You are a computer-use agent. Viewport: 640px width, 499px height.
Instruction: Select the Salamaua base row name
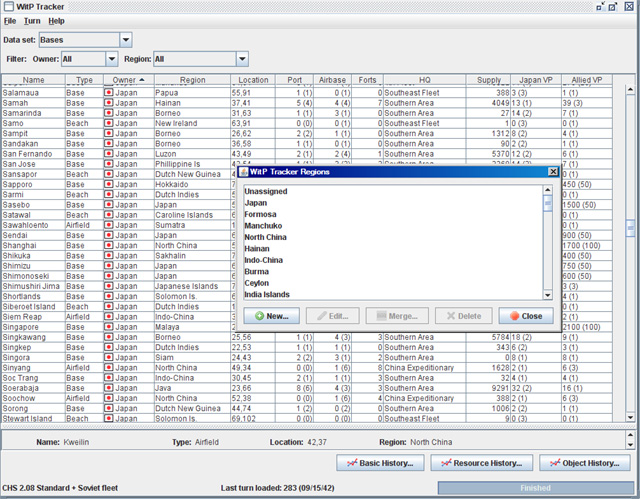(21, 93)
